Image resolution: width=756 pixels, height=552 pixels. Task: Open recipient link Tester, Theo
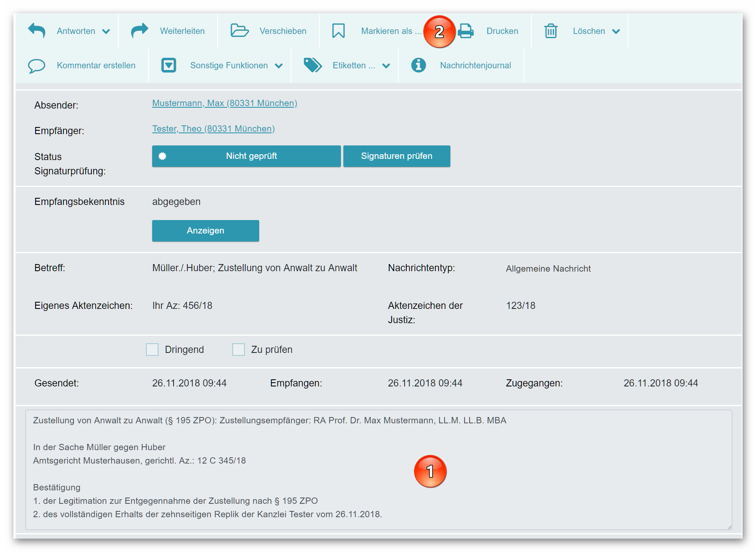213,129
